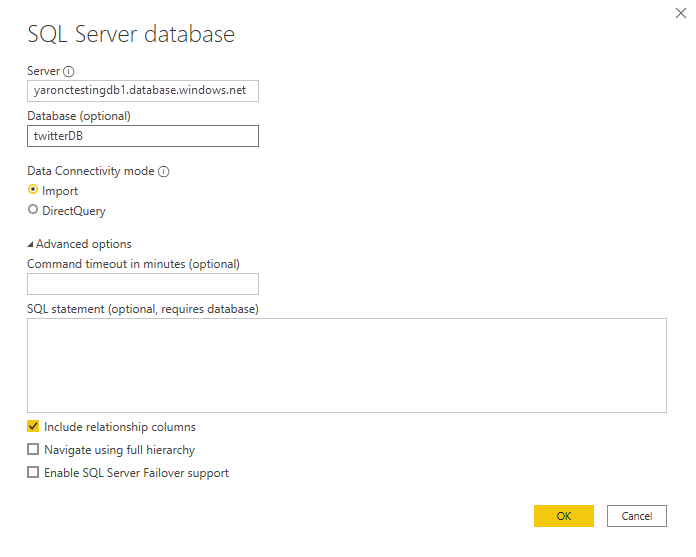The image size is (696, 557).
Task: Click the OK button
Action: (x=564, y=516)
